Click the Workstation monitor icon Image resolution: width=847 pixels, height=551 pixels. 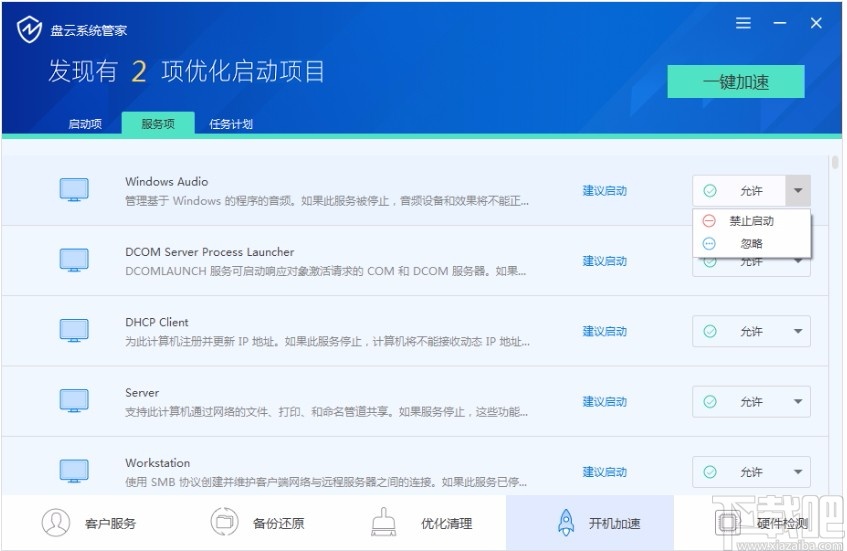(74, 471)
